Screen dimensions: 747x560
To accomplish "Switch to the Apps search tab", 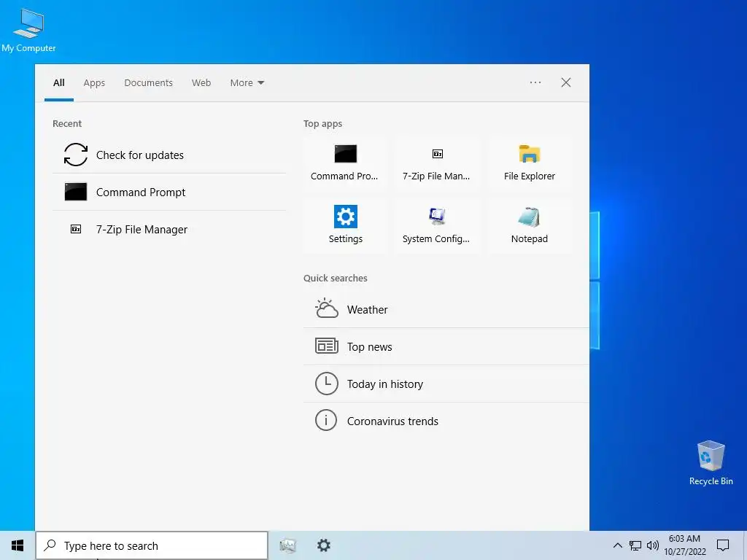I will 94,83.
